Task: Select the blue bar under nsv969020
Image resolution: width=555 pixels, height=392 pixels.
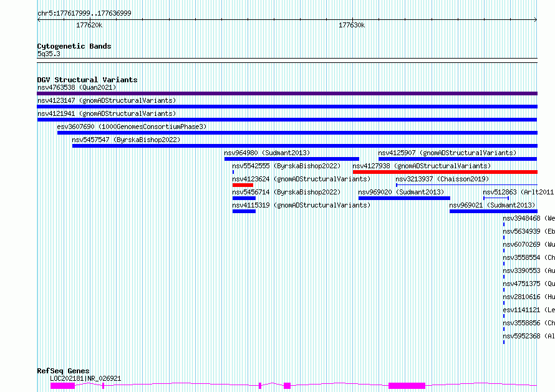Action: 404,198
